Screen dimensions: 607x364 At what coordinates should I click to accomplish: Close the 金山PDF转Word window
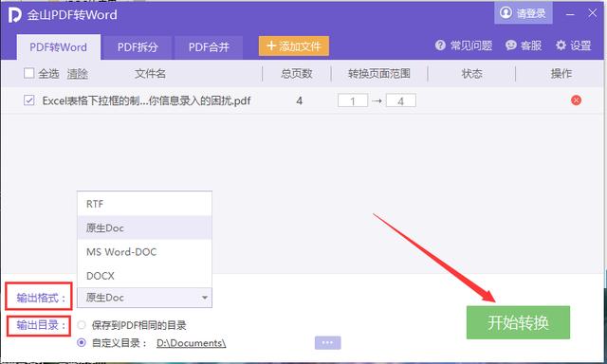tap(592, 13)
